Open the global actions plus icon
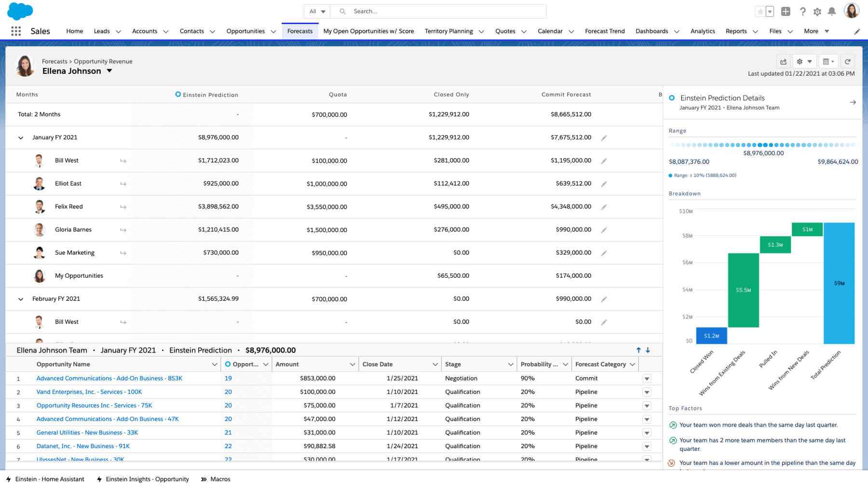This screenshot has height=488, width=868. [786, 12]
